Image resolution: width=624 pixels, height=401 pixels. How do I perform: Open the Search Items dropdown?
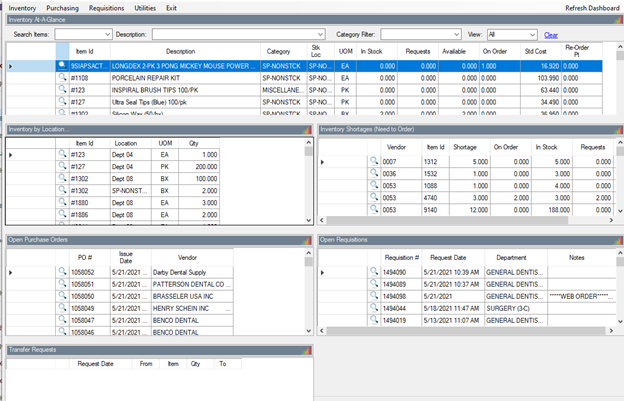107,35
